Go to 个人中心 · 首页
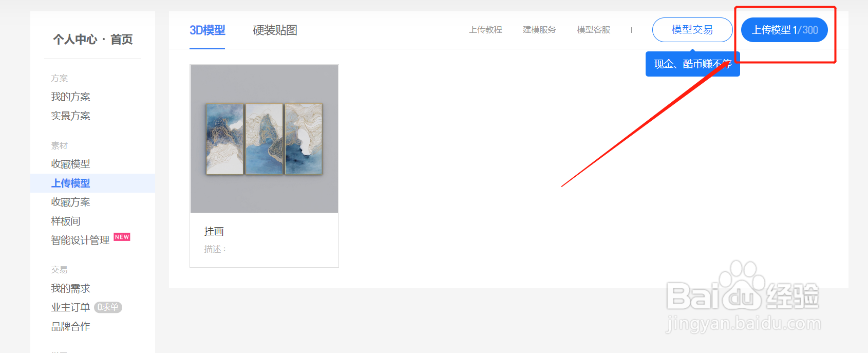Viewport: 868px width, 353px height. click(x=93, y=40)
